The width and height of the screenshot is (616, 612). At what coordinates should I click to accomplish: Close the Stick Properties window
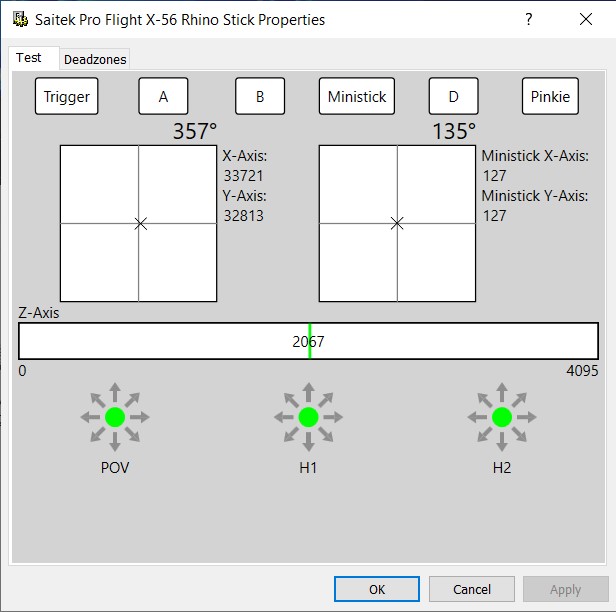(x=586, y=19)
